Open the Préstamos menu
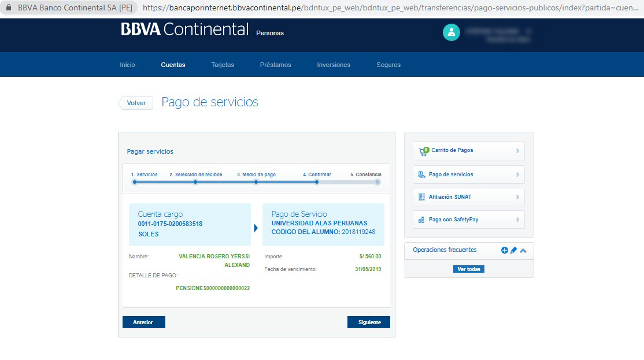The height and width of the screenshot is (360, 644). [275, 65]
